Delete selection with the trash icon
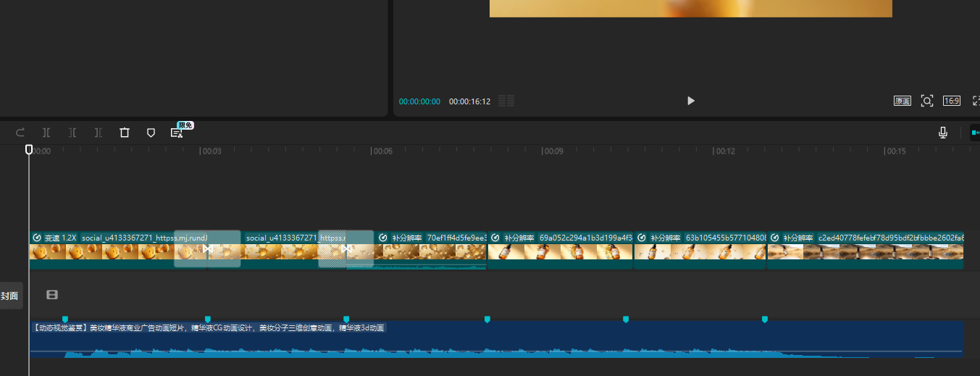 click(125, 133)
